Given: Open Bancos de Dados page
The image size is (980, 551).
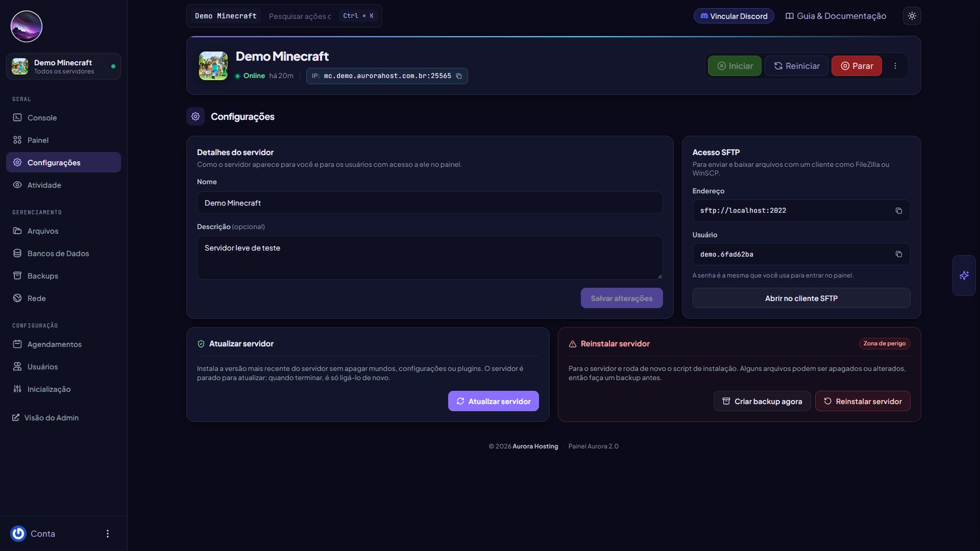Looking at the screenshot, I should pos(63,254).
